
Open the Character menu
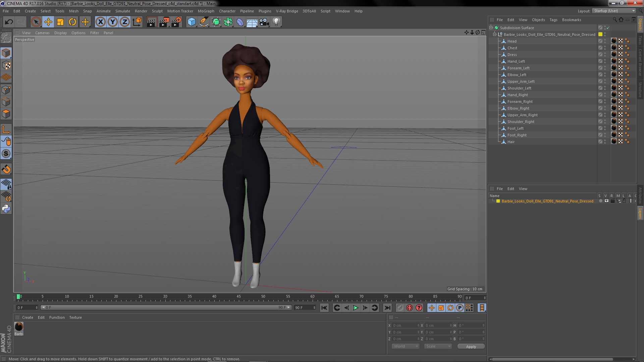click(x=227, y=11)
